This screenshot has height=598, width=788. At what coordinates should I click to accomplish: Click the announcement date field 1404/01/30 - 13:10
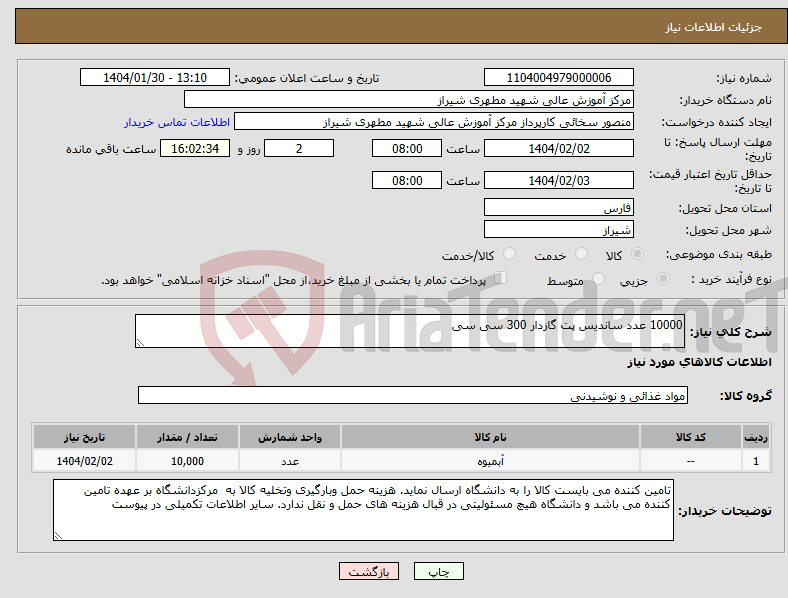click(x=155, y=77)
